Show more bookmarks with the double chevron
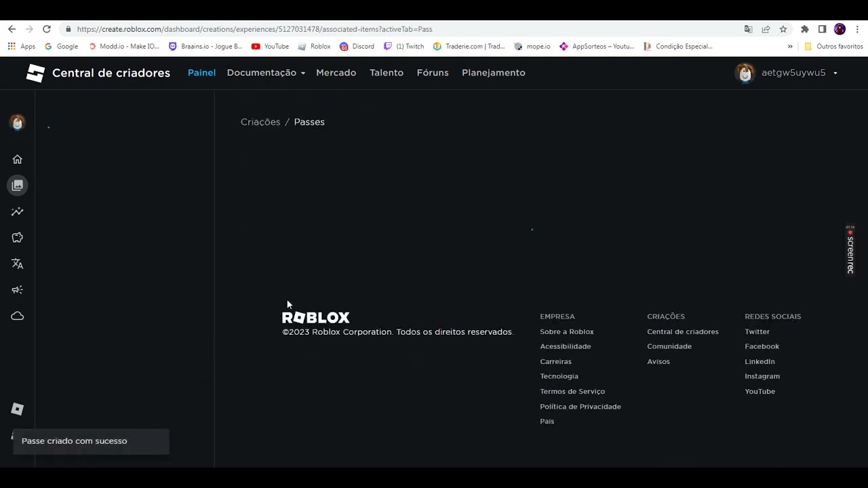The height and width of the screenshot is (488, 868). (790, 46)
